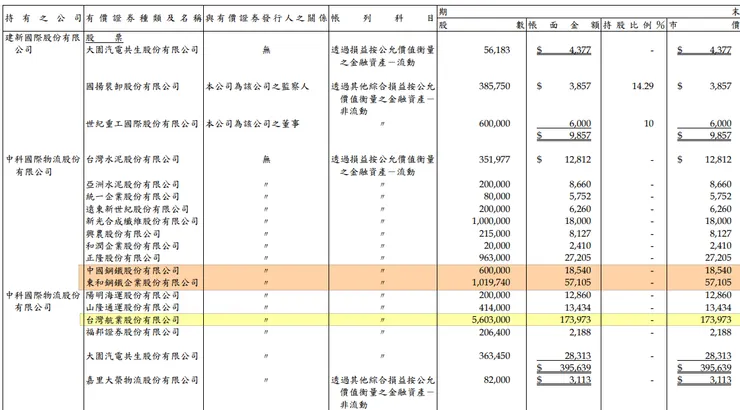
Task: Select the 正隆股份有限公司 row name
Action: click(123, 259)
